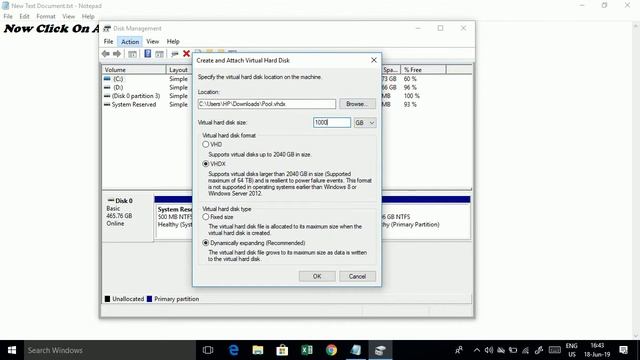Choose Dynamically expanding (Recommended) option

click(206, 243)
